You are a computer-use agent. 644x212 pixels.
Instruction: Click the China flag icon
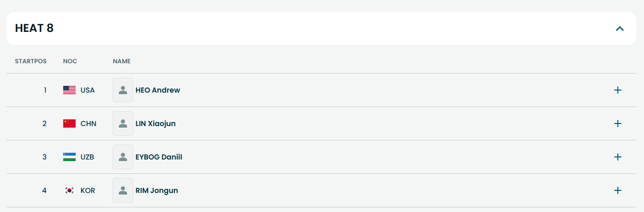69,123
